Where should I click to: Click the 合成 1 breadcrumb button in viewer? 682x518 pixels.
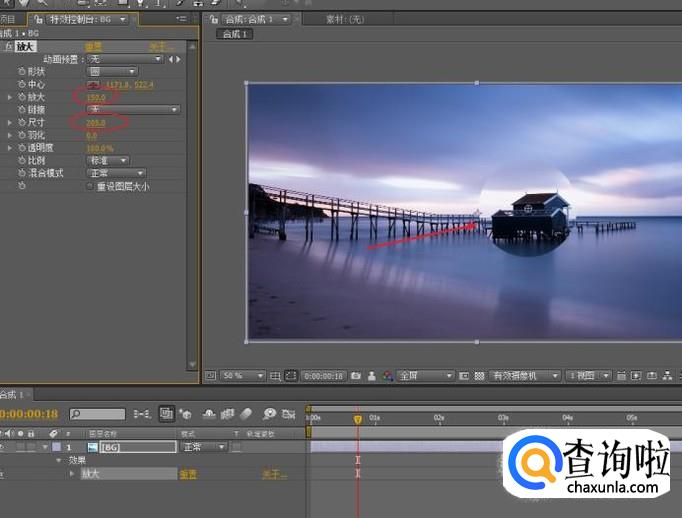[235, 34]
